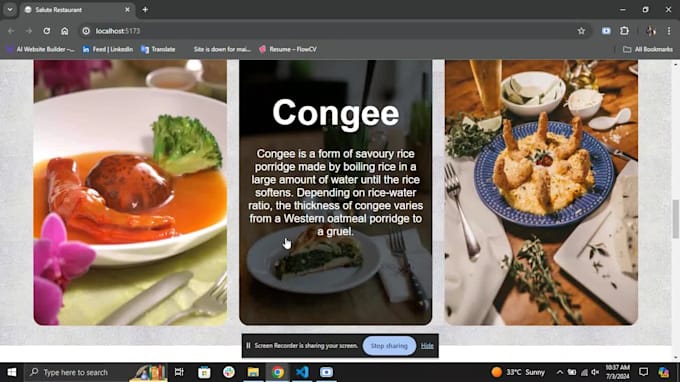This screenshot has height=382, width=680.
Task: Click the page's vertical scrollbar thumb
Action: coord(676,219)
